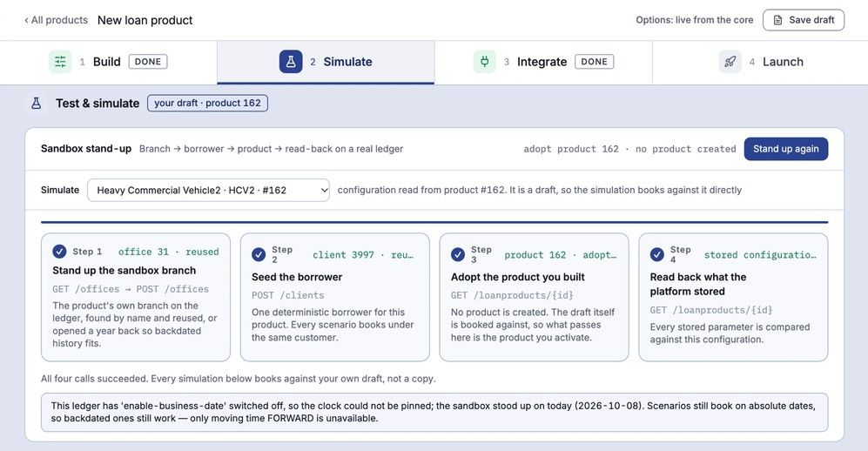The image size is (868, 451).
Task: Click DONE badge next to Build
Action: (148, 62)
